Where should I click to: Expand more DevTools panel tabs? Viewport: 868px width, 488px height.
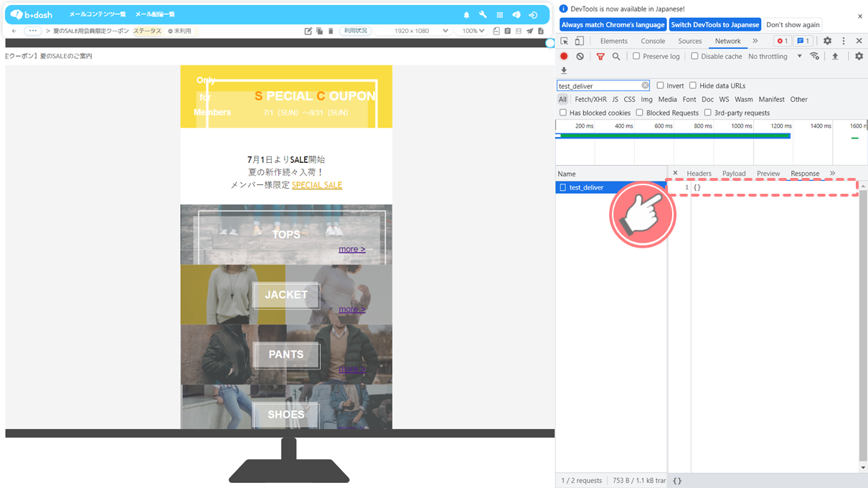pyautogui.click(x=755, y=41)
